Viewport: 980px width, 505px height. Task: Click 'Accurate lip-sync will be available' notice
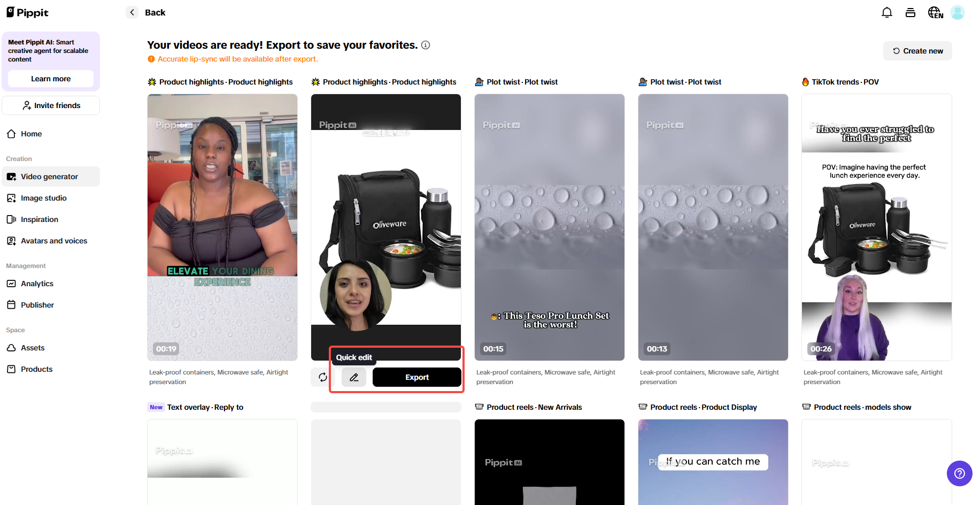(238, 59)
